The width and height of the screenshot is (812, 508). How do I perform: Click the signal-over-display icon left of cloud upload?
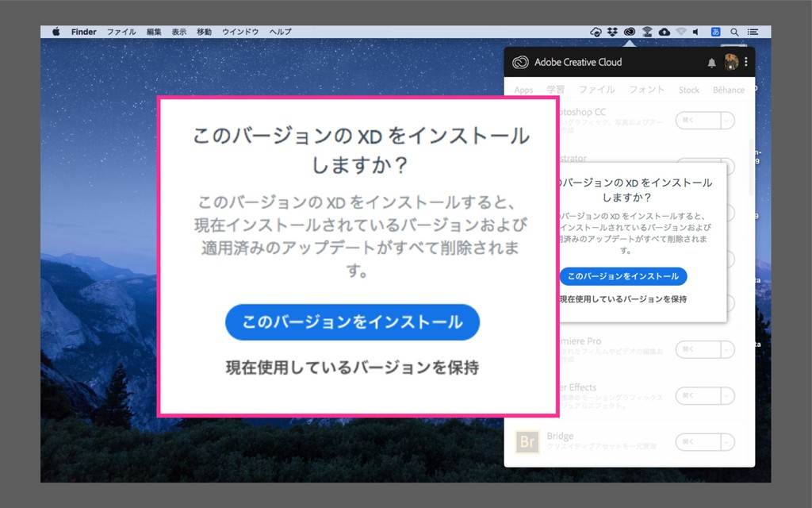click(647, 32)
